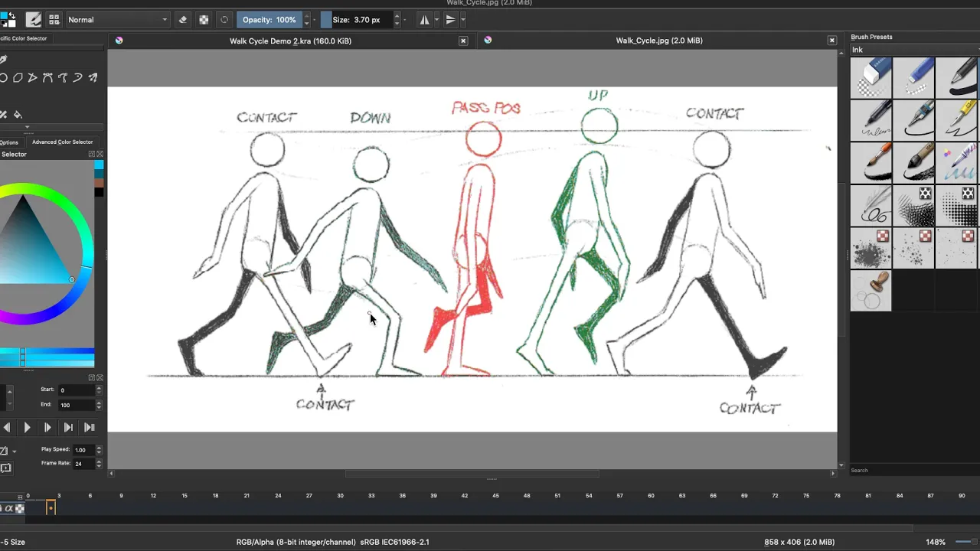Select the eraser brush preset

pyautogui.click(x=871, y=77)
